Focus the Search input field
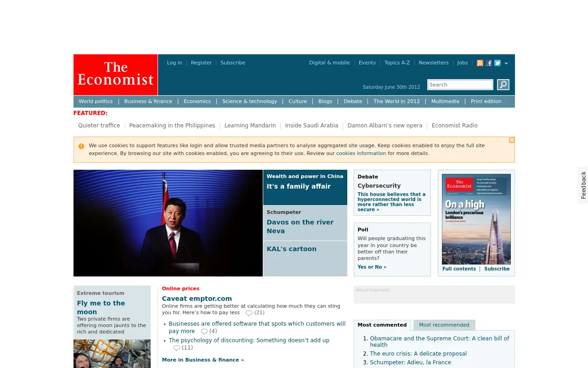 coord(460,85)
